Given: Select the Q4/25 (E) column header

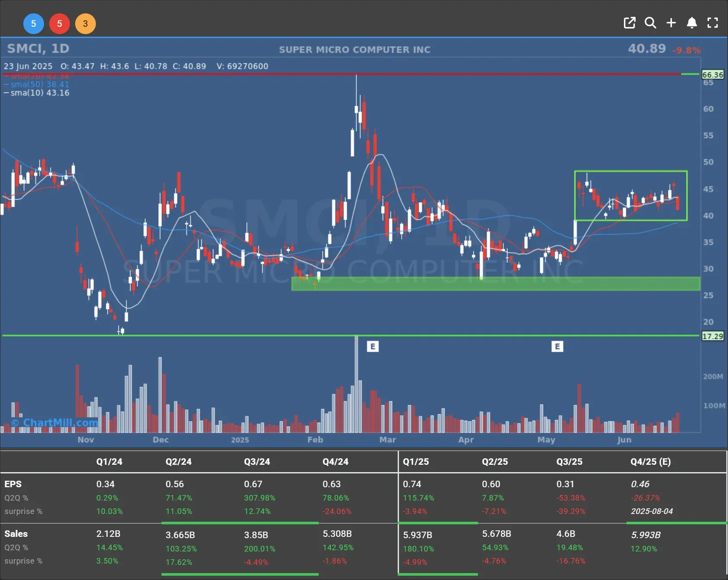Looking at the screenshot, I should [650, 461].
